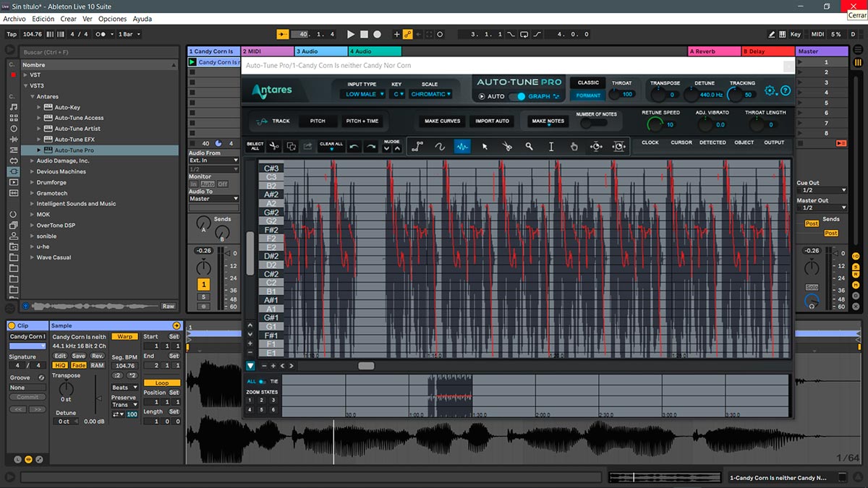Stop playback in Ableton transport
Viewport: 868px width, 488px height.
click(364, 34)
